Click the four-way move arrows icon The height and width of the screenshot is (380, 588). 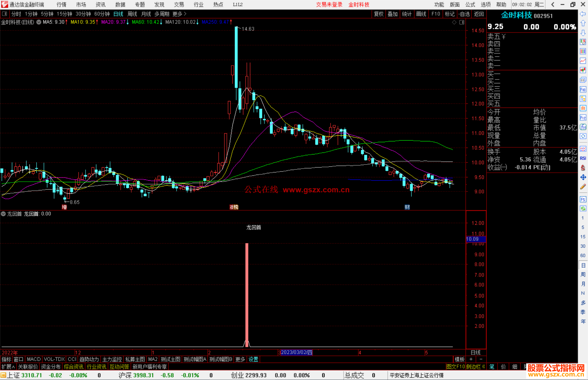coord(583,177)
